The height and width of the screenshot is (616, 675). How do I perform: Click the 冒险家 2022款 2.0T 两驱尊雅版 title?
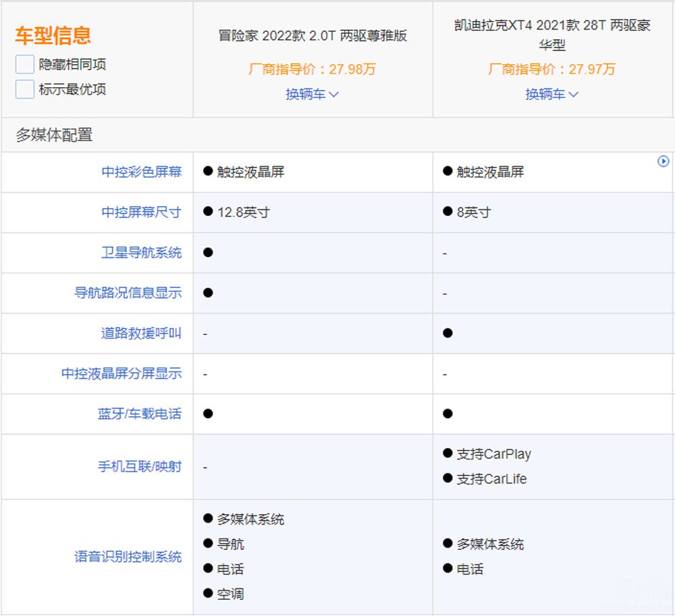pos(313,36)
